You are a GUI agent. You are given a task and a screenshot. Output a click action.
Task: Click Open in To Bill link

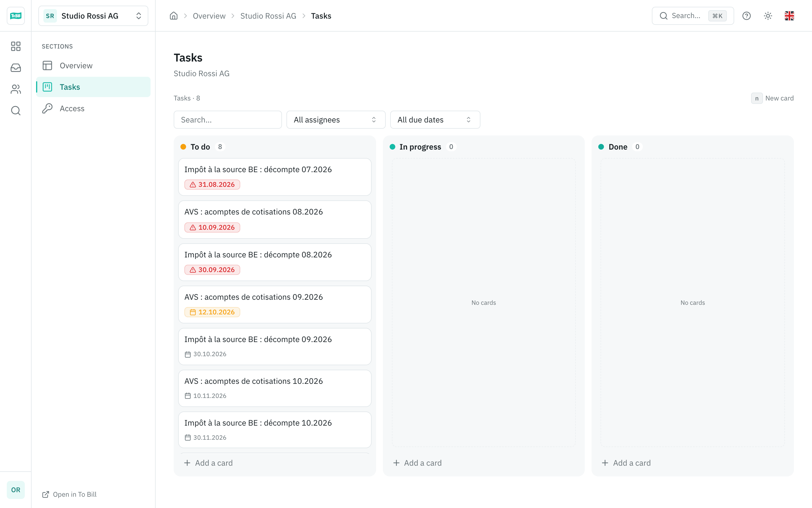point(69,494)
